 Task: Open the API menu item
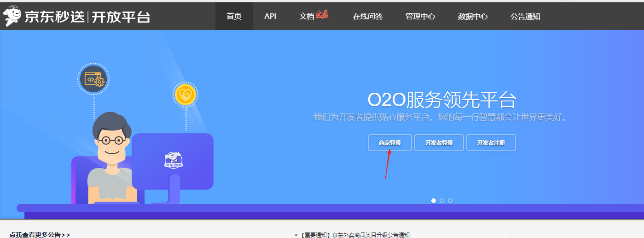270,16
